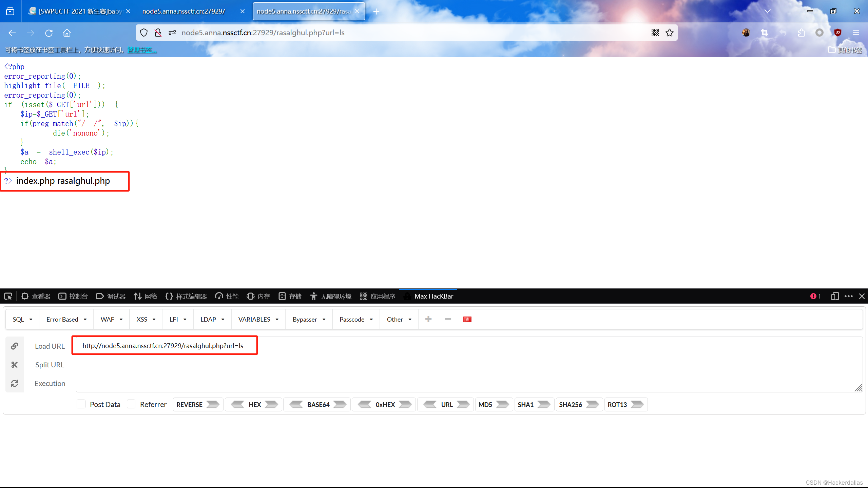Click the HacKBar plus add icon

(428, 319)
